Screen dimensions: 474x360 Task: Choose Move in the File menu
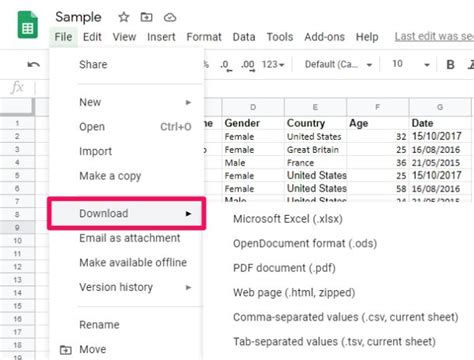(126, 350)
